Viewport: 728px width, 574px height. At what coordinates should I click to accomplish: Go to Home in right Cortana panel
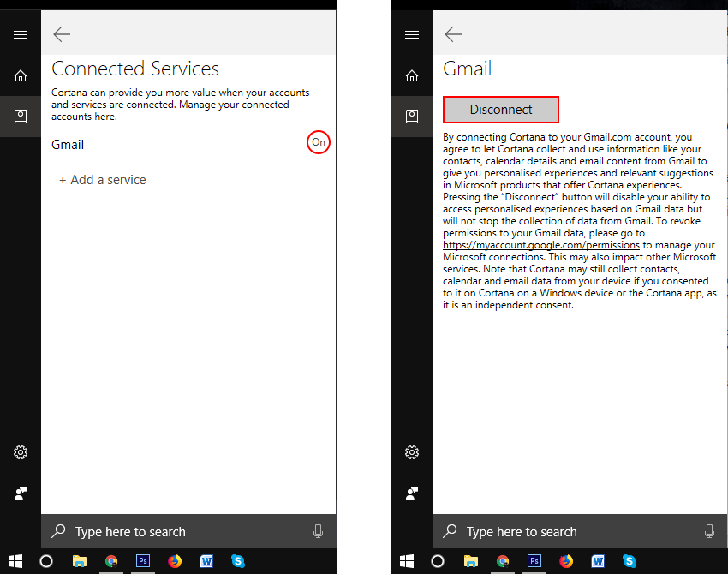[x=412, y=75]
